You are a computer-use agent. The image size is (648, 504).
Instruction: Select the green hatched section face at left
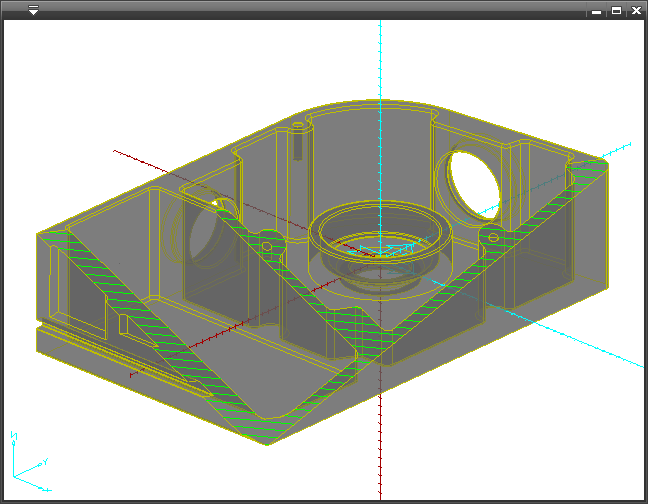pyautogui.click(x=150, y=320)
